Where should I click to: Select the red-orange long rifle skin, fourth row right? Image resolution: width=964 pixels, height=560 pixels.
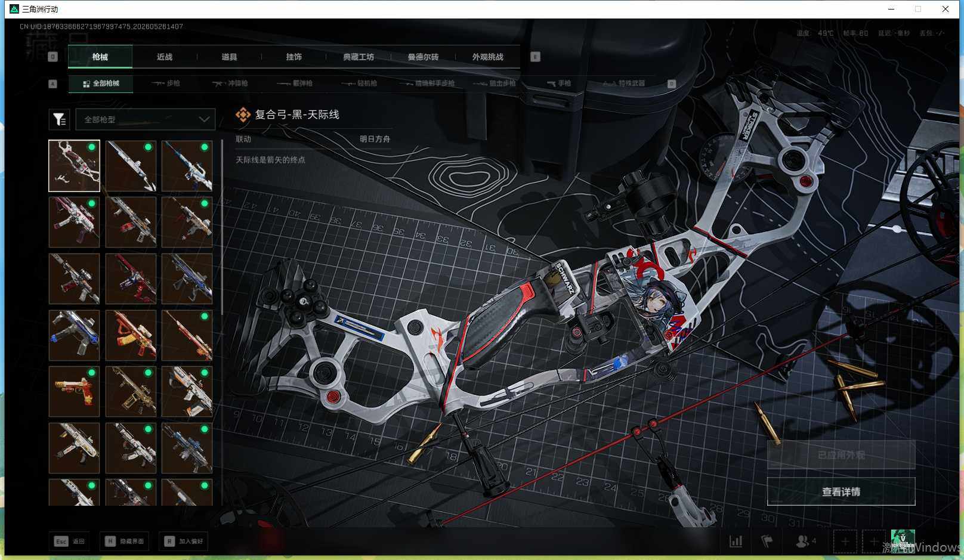point(187,335)
